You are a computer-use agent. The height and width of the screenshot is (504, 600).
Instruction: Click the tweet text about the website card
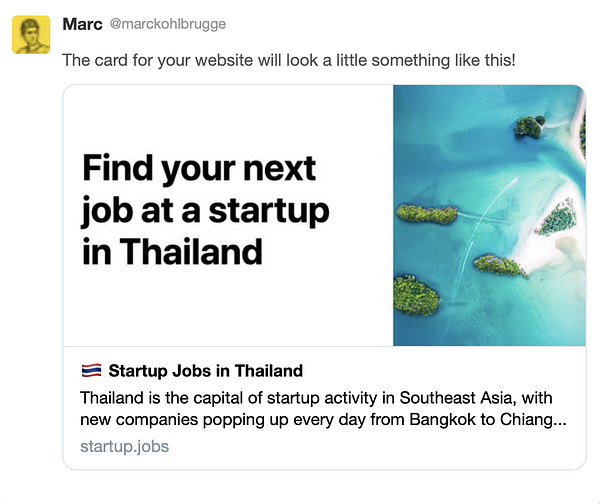[x=289, y=60]
